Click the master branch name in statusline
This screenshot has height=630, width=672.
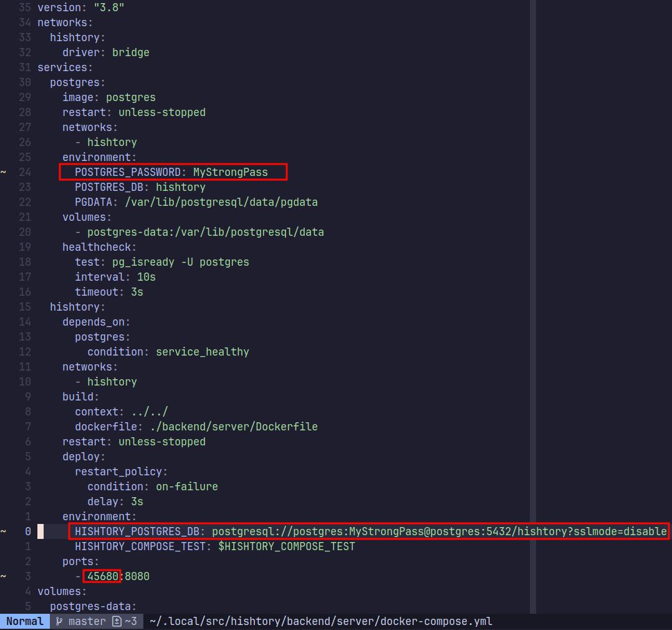click(x=87, y=621)
